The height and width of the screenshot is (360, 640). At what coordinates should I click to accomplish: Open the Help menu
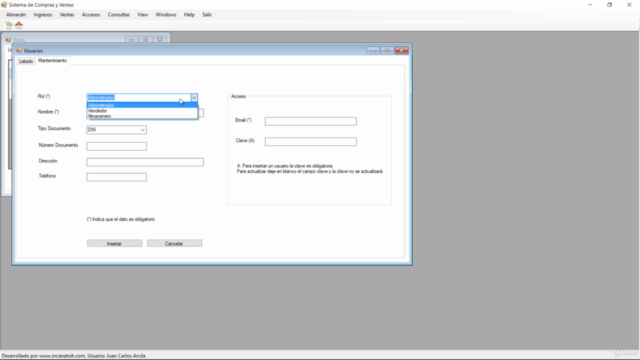(x=189, y=15)
